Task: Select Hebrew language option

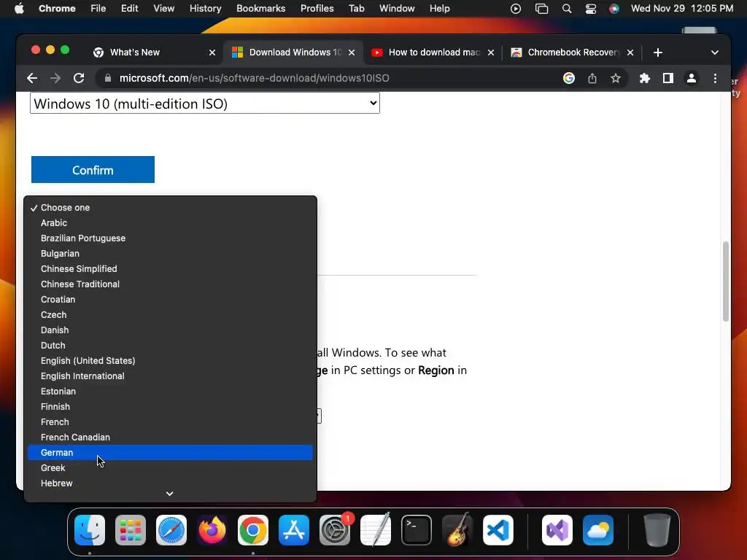Action: (170, 483)
